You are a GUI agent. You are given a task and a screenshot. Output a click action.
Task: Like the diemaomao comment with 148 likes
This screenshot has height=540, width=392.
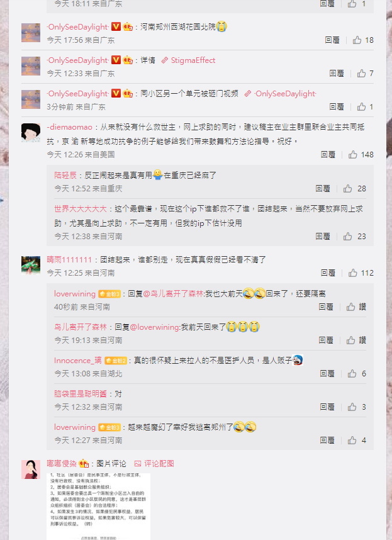point(353,155)
